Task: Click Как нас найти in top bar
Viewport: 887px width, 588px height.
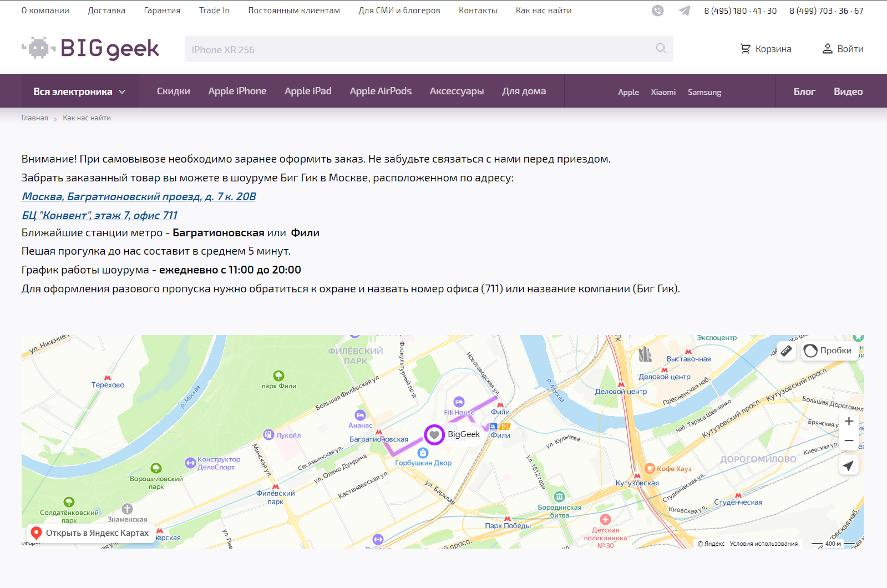Action: (544, 11)
